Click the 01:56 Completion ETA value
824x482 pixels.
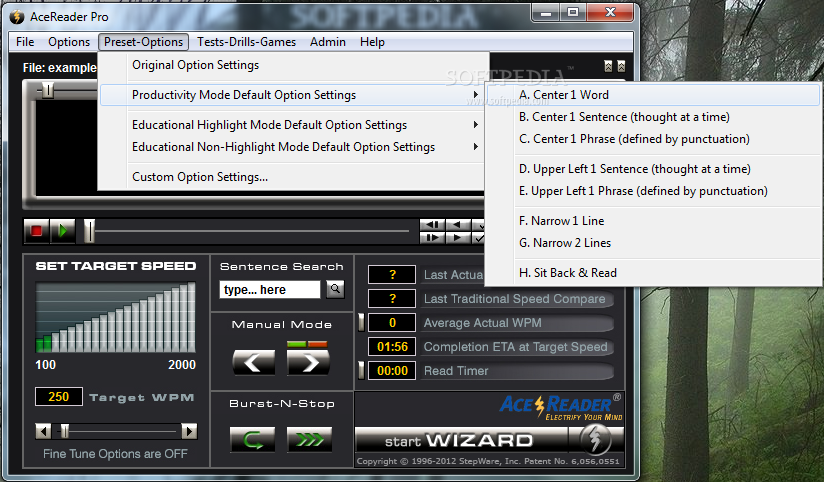click(392, 346)
